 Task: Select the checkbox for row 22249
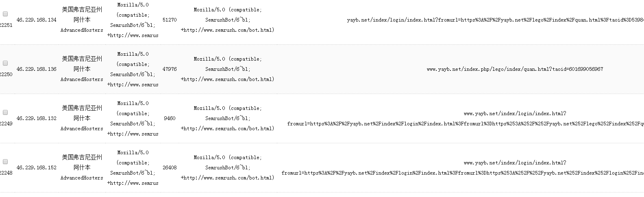tap(5, 112)
